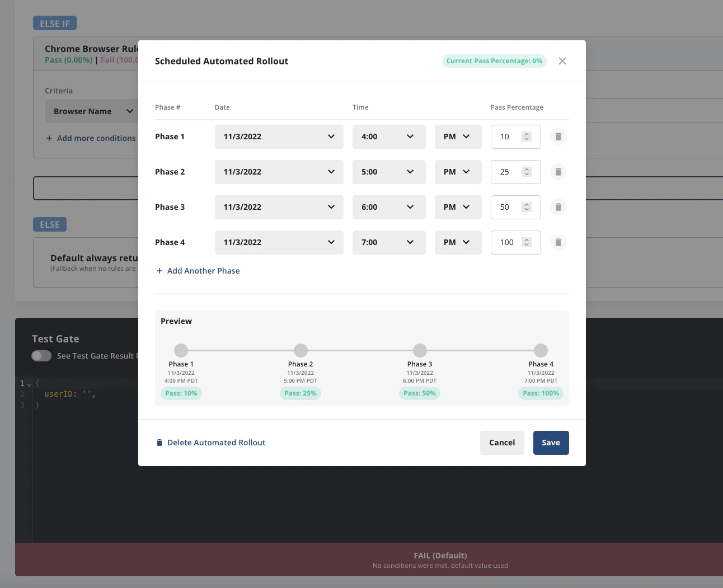Viewport: 723px width, 588px height.
Task: Delete Phase 3 with its trash icon
Action: [x=558, y=207]
